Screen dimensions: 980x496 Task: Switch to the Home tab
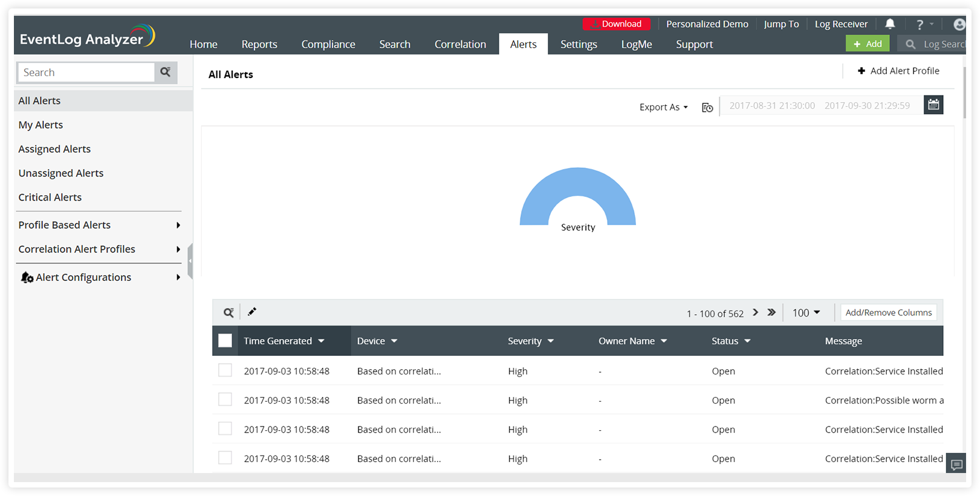tap(204, 44)
